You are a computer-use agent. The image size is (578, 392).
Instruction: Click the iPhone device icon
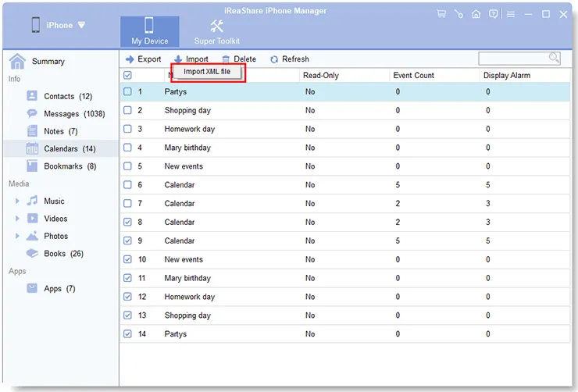36,25
